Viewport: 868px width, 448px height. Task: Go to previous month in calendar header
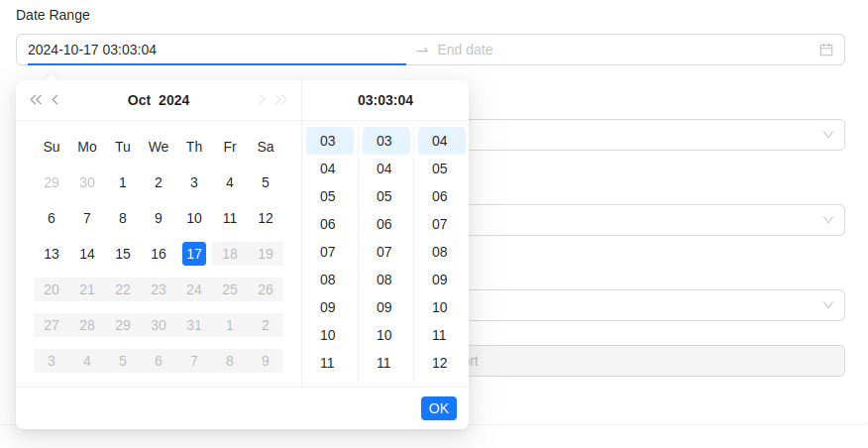pos(55,99)
